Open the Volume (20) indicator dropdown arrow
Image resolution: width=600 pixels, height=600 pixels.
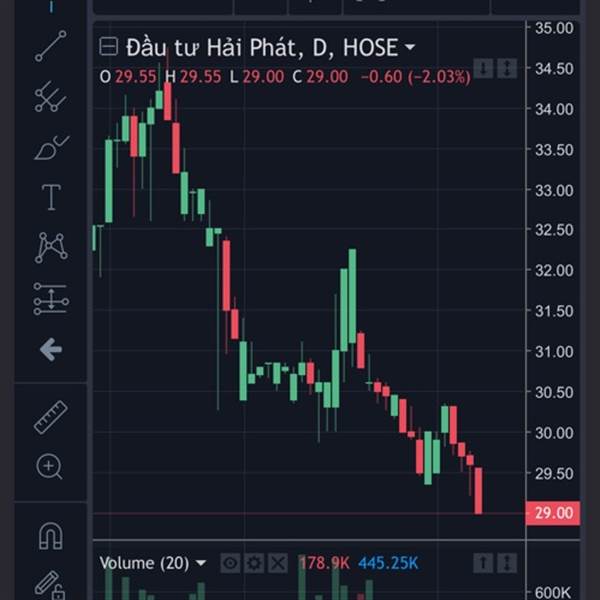pos(201,563)
